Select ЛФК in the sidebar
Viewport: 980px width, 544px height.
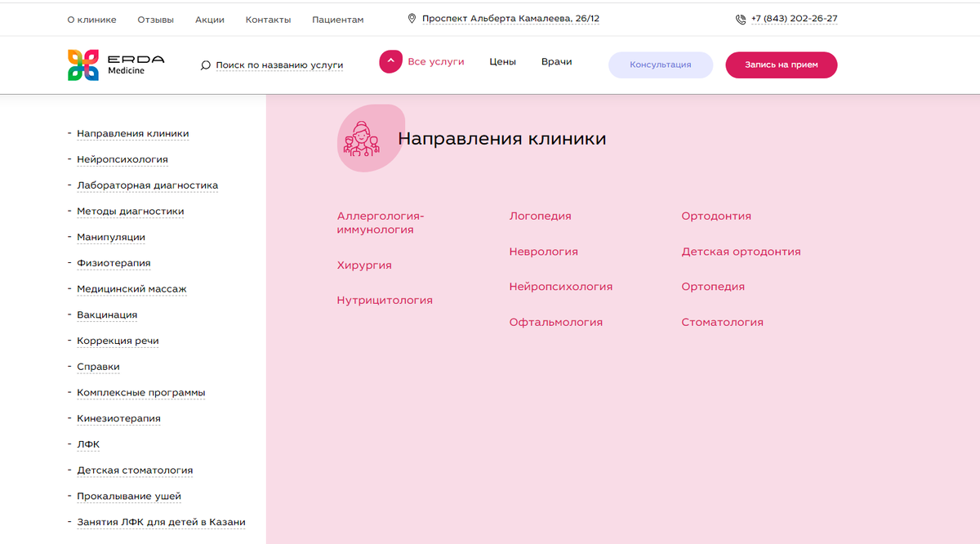(x=88, y=444)
